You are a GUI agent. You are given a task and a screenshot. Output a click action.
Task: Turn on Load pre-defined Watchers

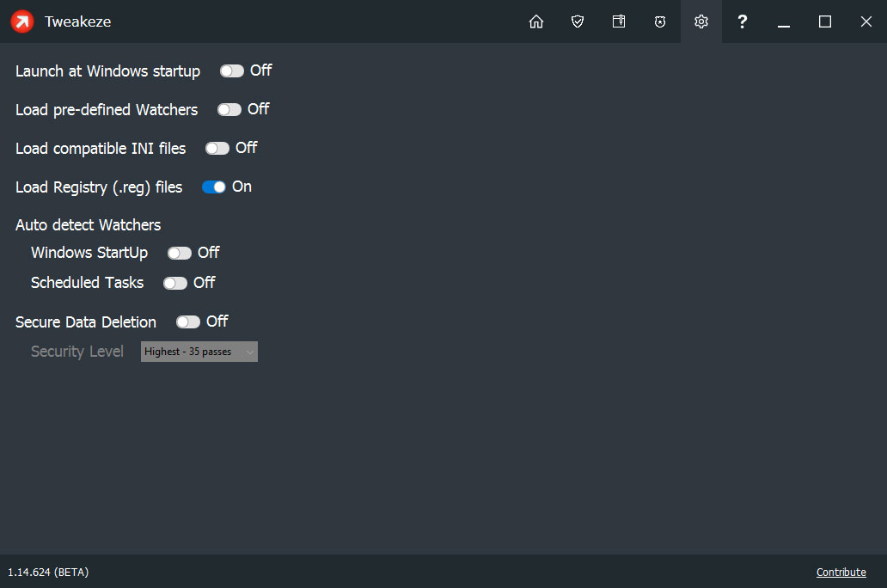(x=229, y=109)
